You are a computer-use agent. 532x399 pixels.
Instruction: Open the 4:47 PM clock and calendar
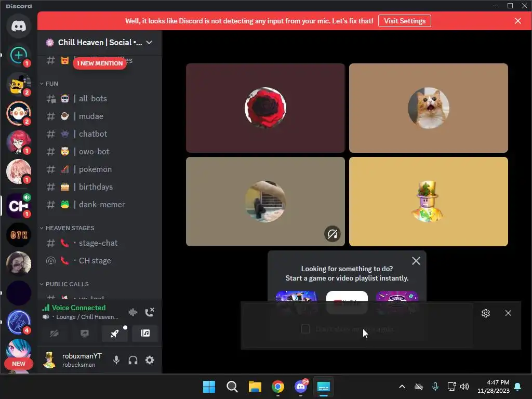tap(494, 387)
